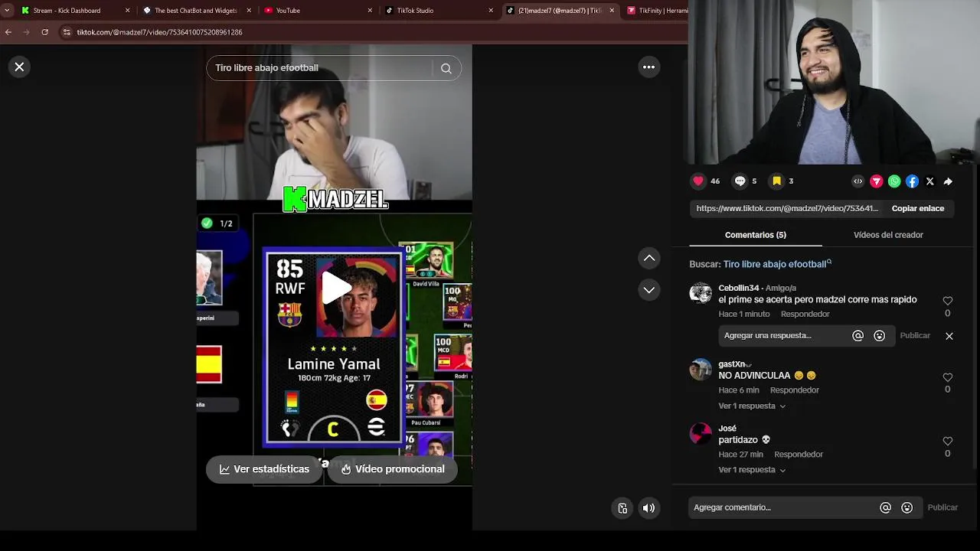The image size is (980, 551).
Task: Click the Vídeo promocional button
Action: coord(392,469)
